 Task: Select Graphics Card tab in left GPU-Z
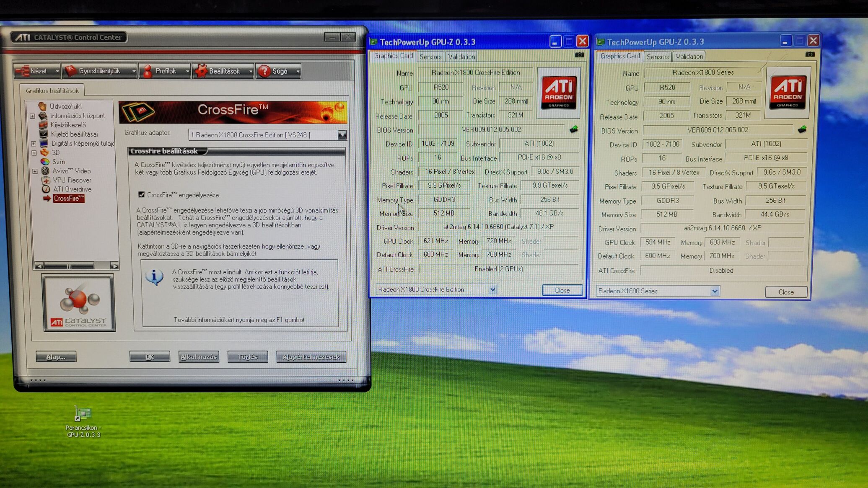[393, 56]
